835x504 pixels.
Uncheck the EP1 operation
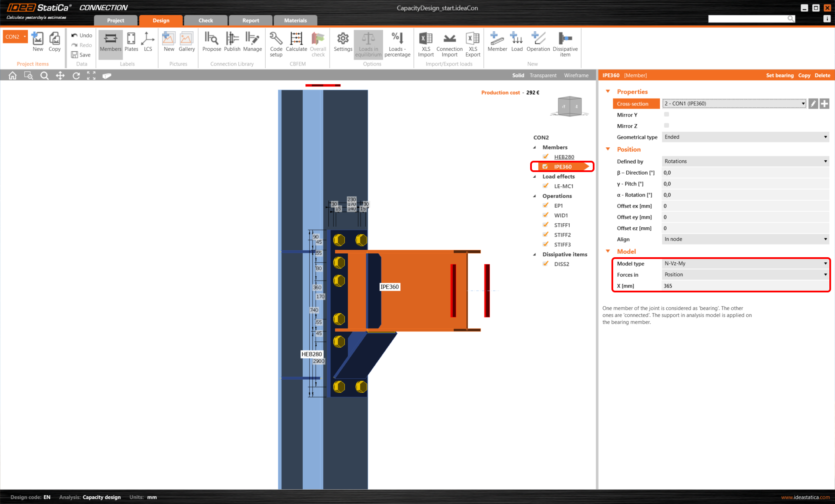point(546,205)
